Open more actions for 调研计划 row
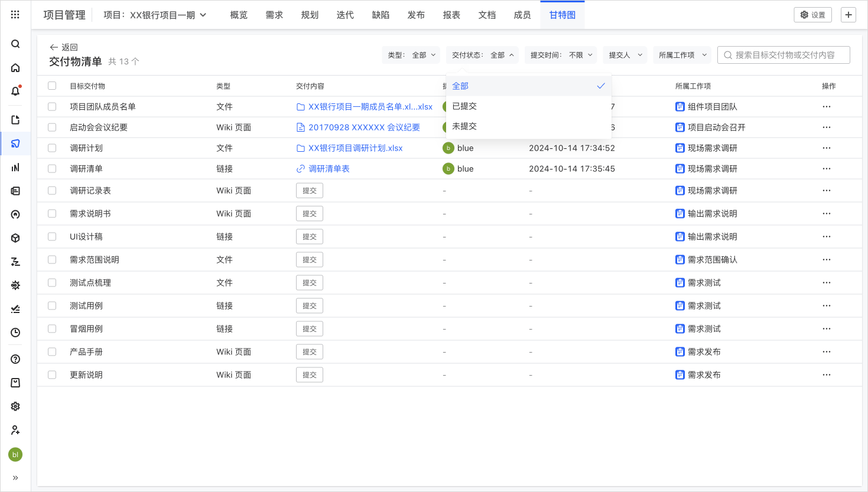Viewport: 868px width, 492px height. point(827,148)
